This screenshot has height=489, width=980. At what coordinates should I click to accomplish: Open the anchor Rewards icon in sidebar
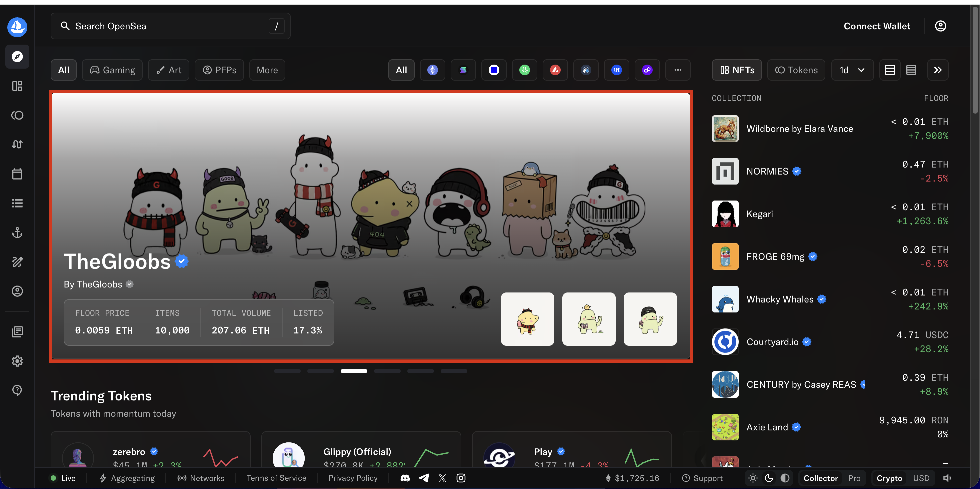click(17, 232)
